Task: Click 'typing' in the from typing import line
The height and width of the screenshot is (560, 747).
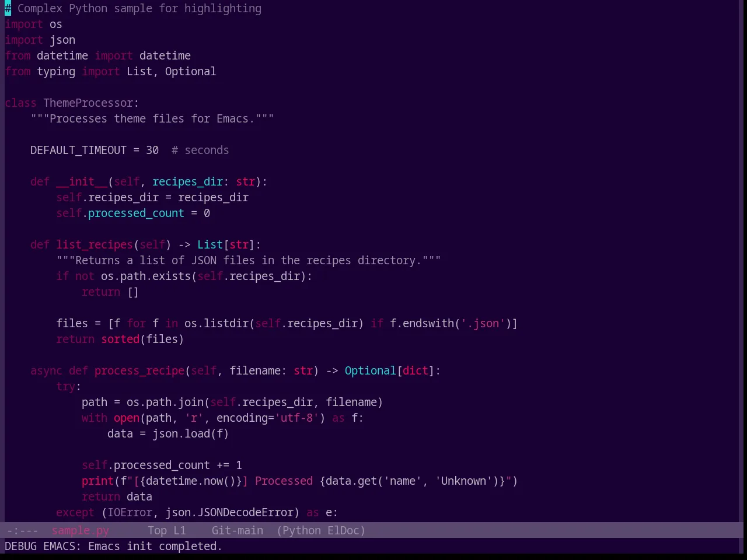Action: 56,71
